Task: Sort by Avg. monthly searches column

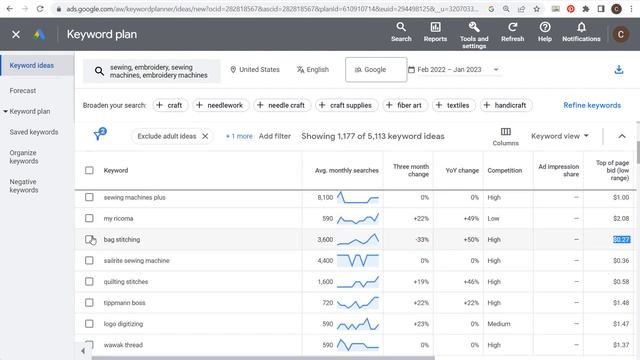Action: coord(347,171)
